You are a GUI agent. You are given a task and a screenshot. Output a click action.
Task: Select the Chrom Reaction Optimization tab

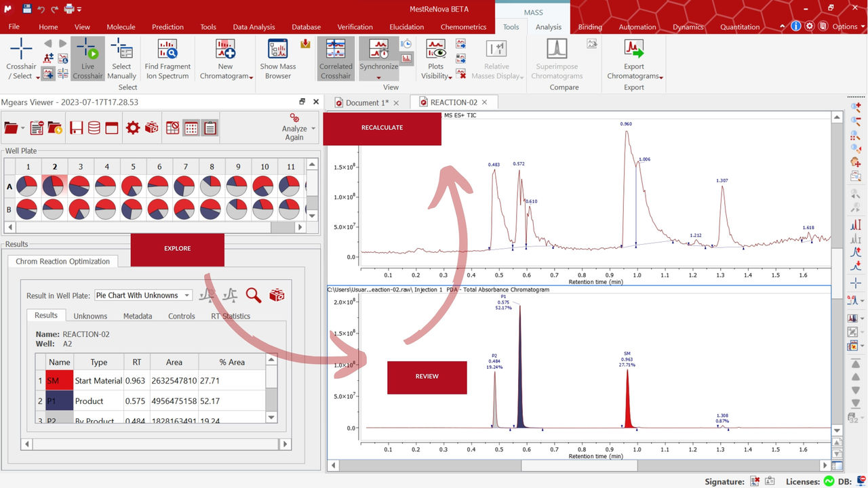pos(62,261)
